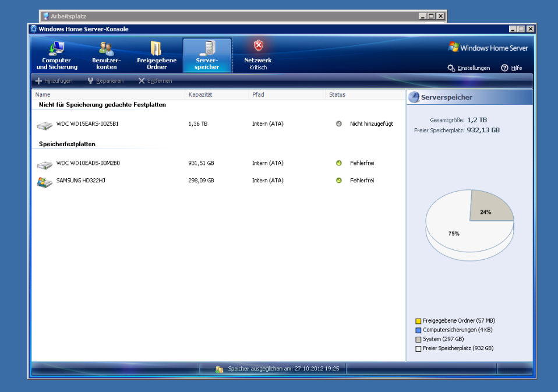Viewport: 558px width, 392px height.
Task: Select the WDC WD10EADS-00M2B0 drive icon
Action: [x=44, y=165]
